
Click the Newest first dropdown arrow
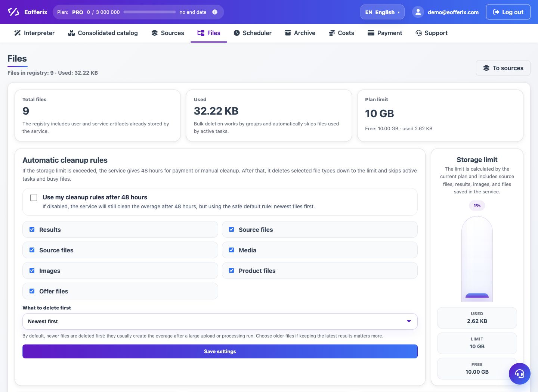[409, 321]
